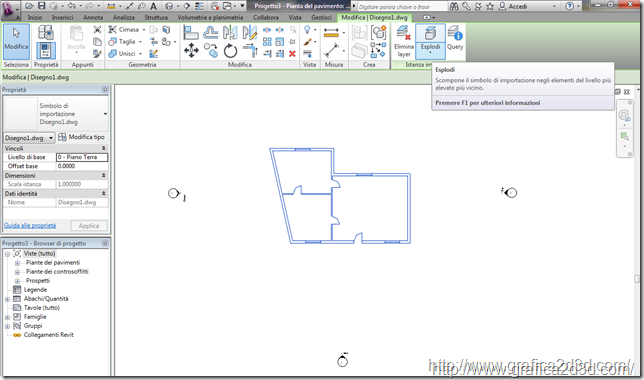Switch to the Annota ribbon tab

point(93,17)
